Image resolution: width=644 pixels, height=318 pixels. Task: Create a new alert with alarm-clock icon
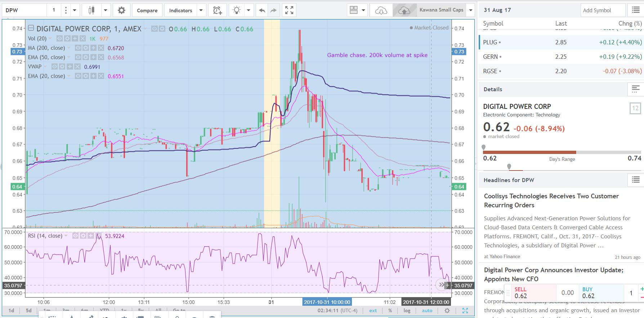point(218,10)
